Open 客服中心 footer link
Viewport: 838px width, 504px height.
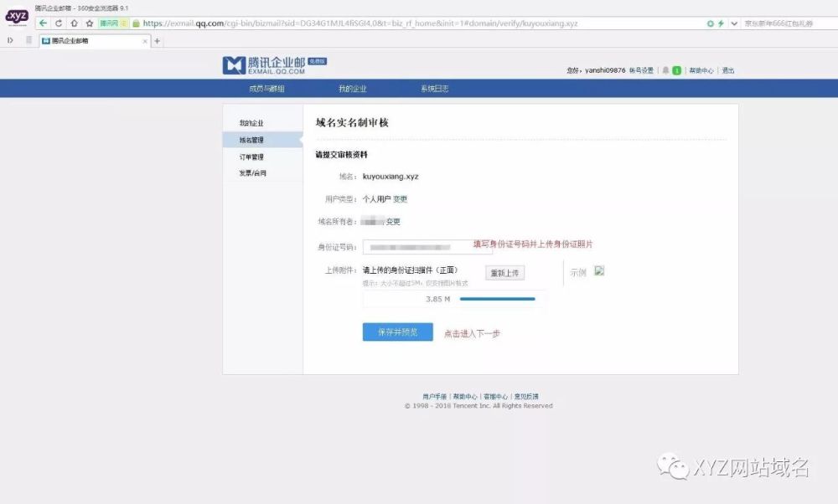[495, 397]
